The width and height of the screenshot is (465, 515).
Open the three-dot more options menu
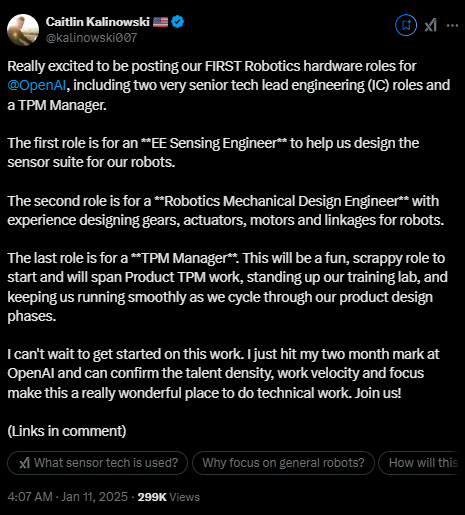(452, 25)
